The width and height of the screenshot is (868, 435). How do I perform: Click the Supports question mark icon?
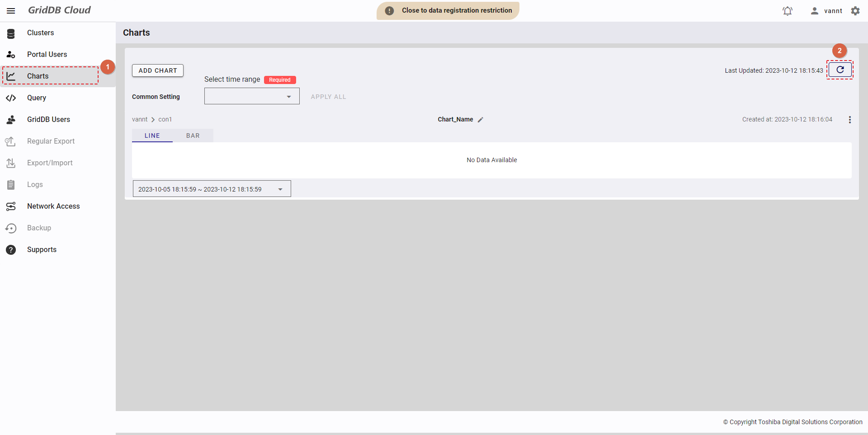pos(11,250)
